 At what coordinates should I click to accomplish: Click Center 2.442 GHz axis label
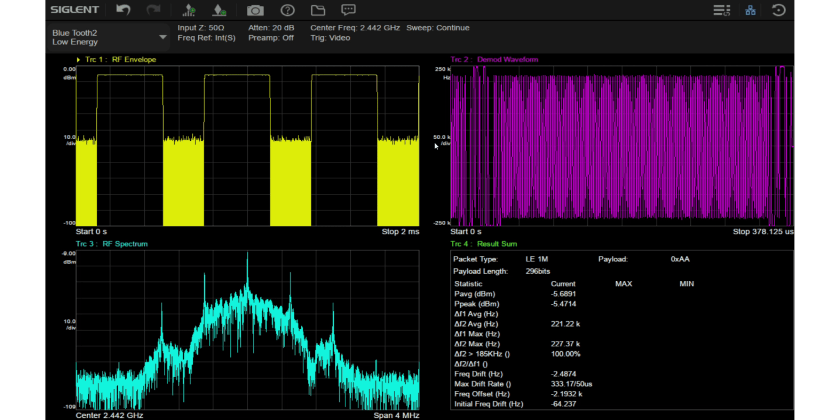[109, 416]
